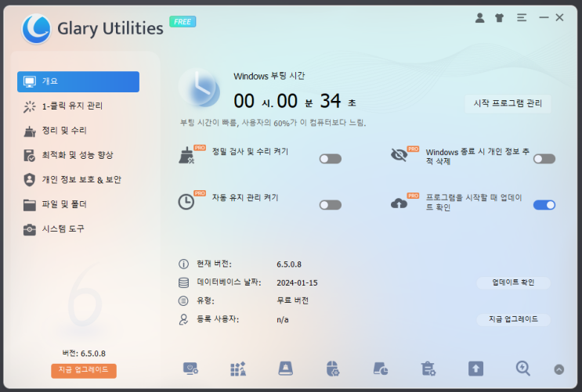Click the FREE badge
The image size is (582, 392).
183,22
